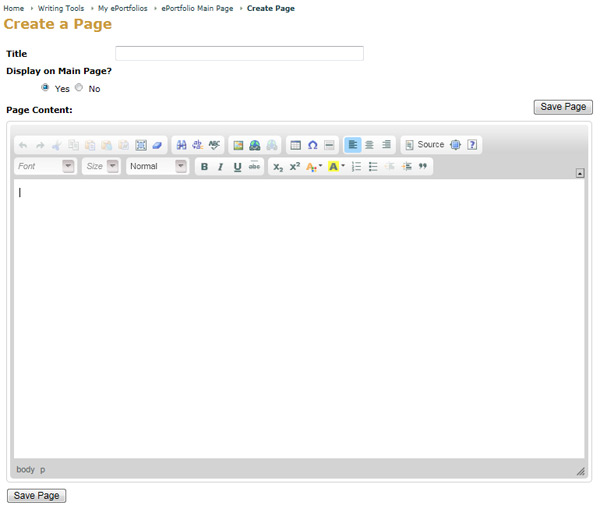This screenshot has height=509, width=600.
Task: Toggle right alignment
Action: (x=386, y=145)
